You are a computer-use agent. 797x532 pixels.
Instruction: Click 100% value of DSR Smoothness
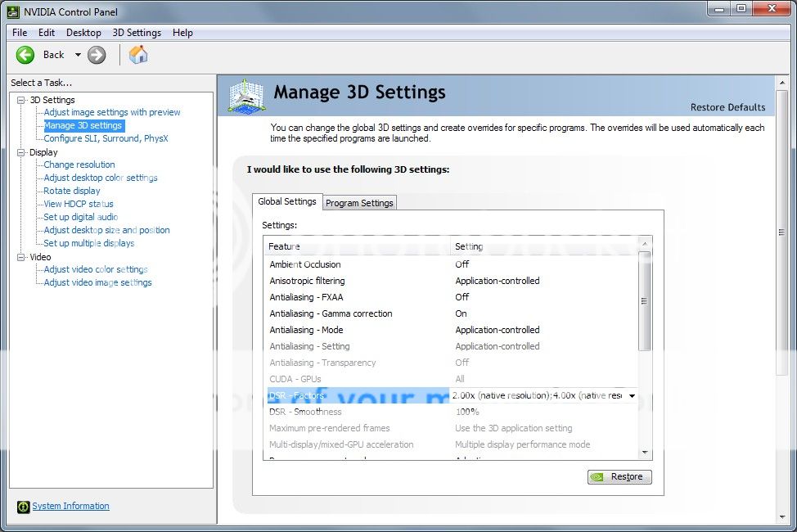[467, 412]
